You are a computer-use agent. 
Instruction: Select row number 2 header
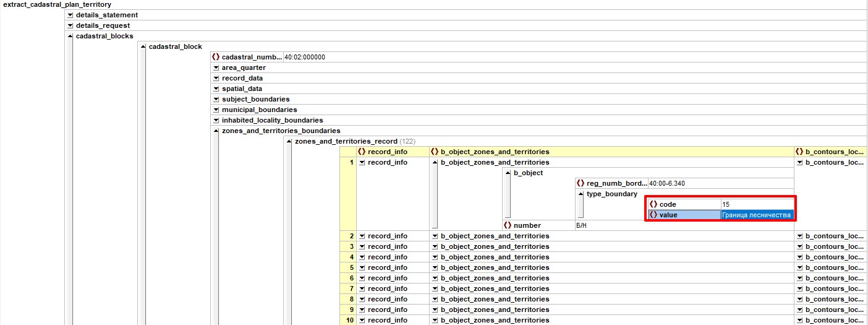click(x=348, y=236)
